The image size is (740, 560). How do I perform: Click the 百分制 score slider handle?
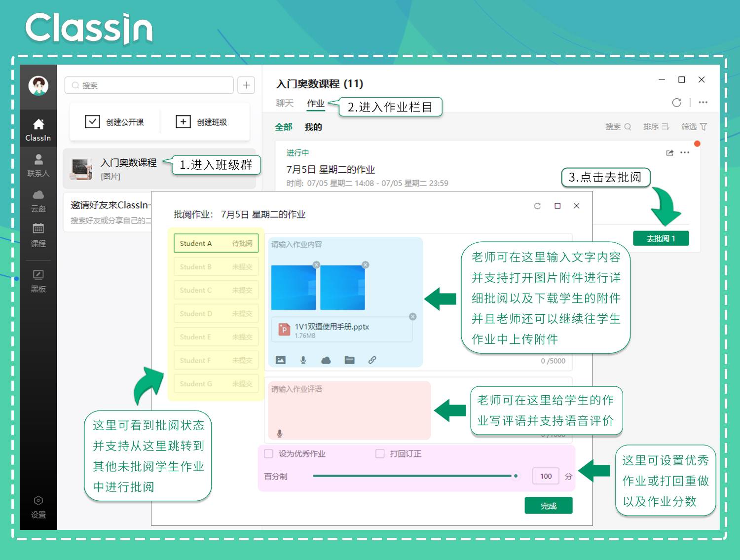click(x=516, y=476)
